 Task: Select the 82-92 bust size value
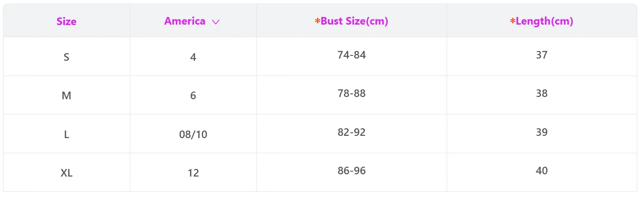[352, 132]
